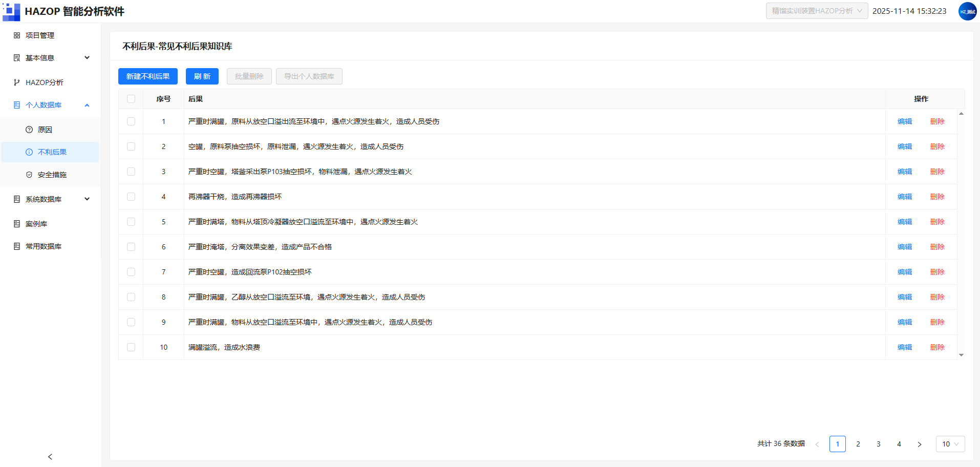Collapse sidebar with the left arrow icon
The height and width of the screenshot is (467, 980).
click(x=50, y=457)
